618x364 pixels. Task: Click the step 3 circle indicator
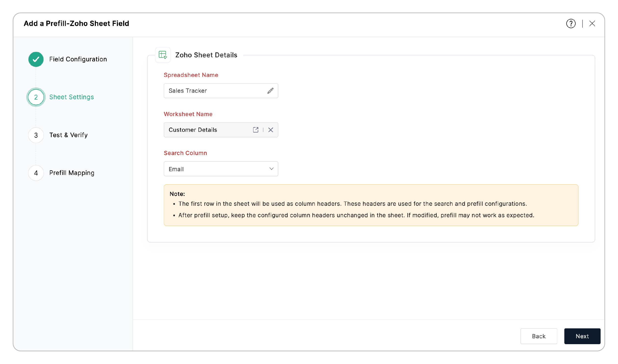tap(36, 135)
